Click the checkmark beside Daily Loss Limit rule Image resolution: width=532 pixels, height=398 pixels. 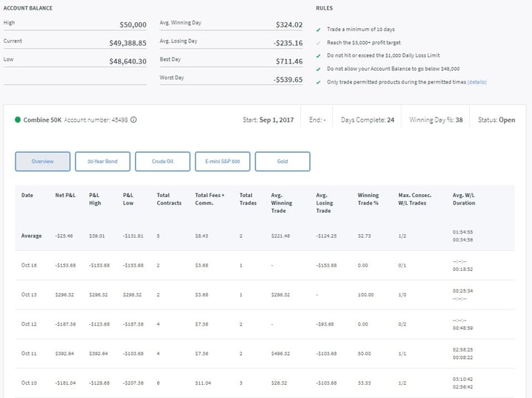click(x=318, y=56)
